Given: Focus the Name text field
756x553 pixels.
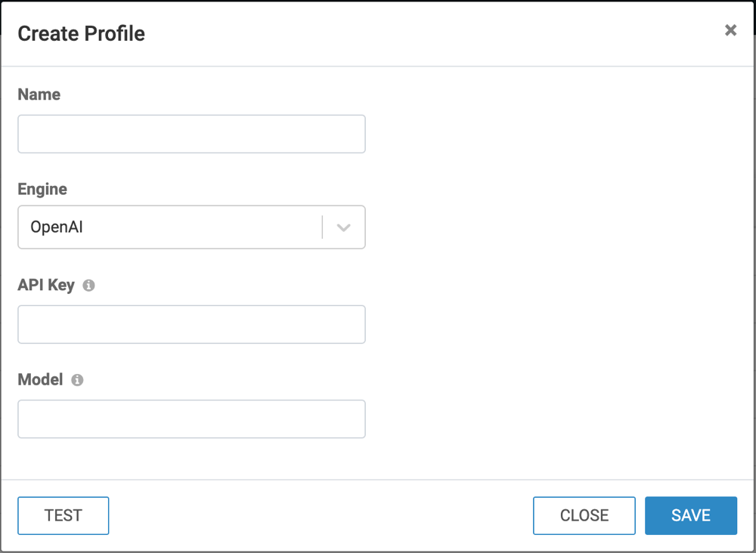Looking at the screenshot, I should (191, 134).
